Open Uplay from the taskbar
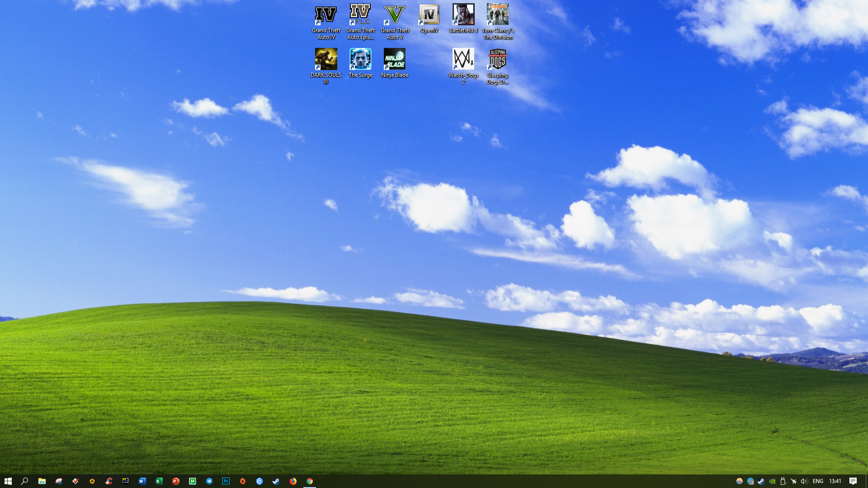868x488 pixels. point(259,481)
